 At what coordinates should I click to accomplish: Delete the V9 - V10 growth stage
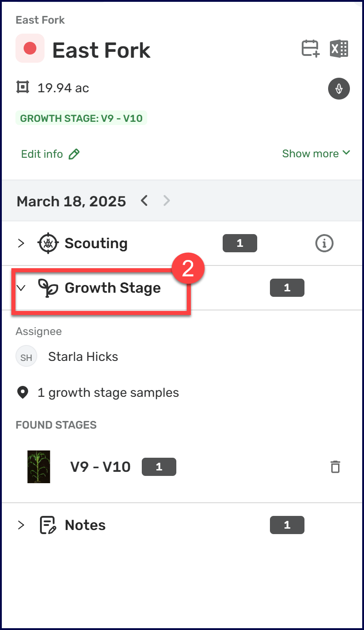[335, 467]
